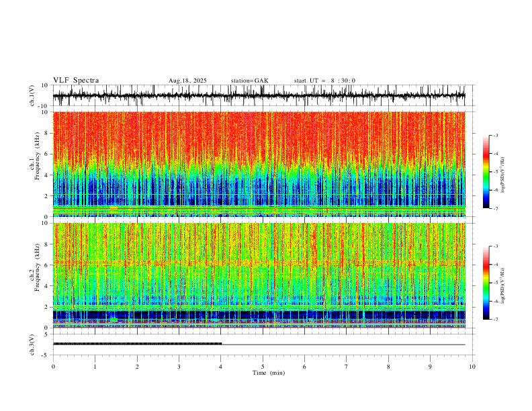The height and width of the screenshot is (411, 532).
Task: Click the time-axis tick label '0'
Action: (x=53, y=367)
